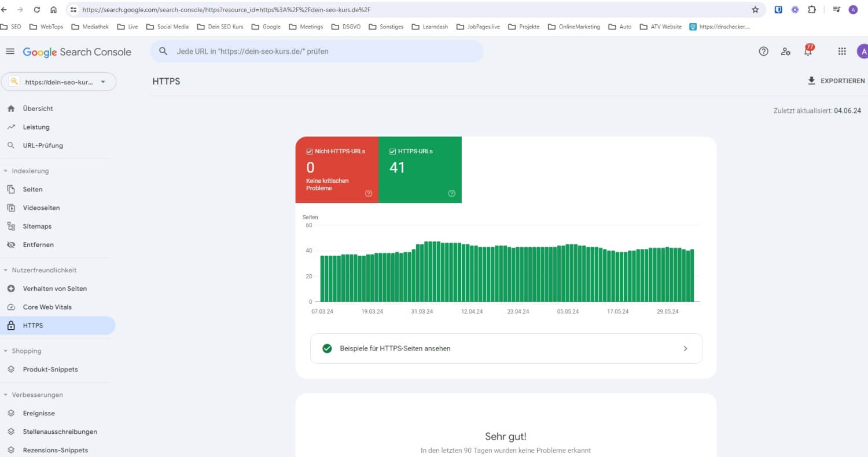Click the pages icon next to Seiten
This screenshot has width=868, height=457.
tap(11, 189)
